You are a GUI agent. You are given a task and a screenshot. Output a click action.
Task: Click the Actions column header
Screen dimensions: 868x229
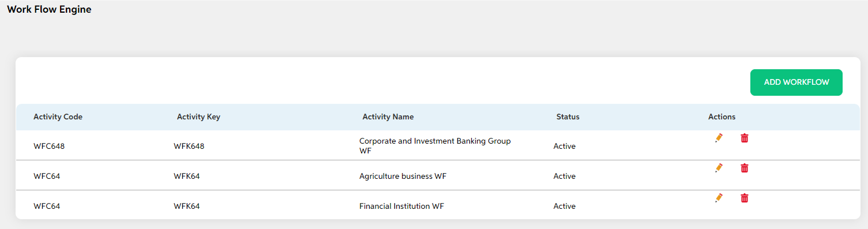(722, 117)
